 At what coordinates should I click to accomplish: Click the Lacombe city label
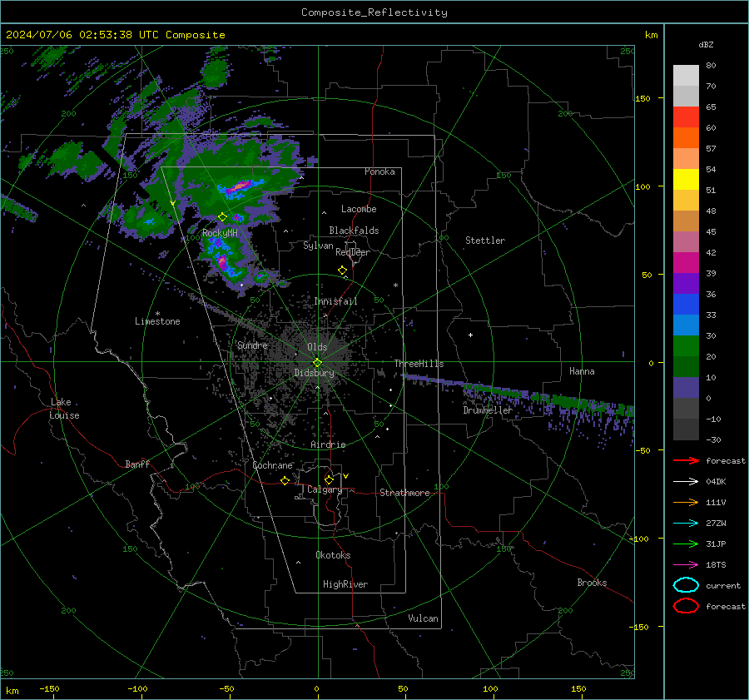click(x=359, y=209)
